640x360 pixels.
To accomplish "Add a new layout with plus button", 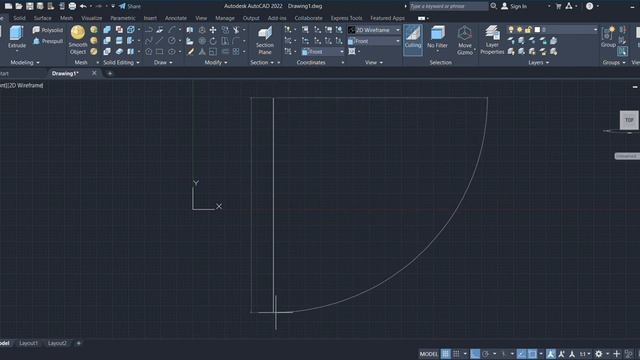I will coord(79,343).
